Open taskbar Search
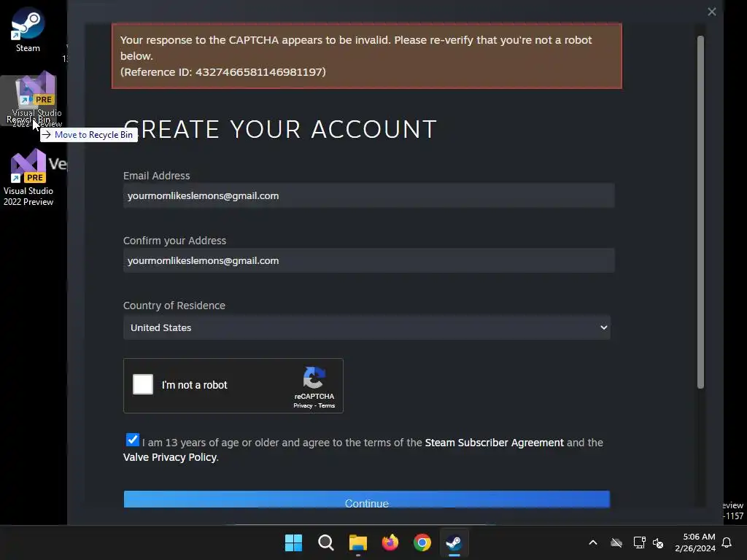The height and width of the screenshot is (560, 747). tap(326, 542)
